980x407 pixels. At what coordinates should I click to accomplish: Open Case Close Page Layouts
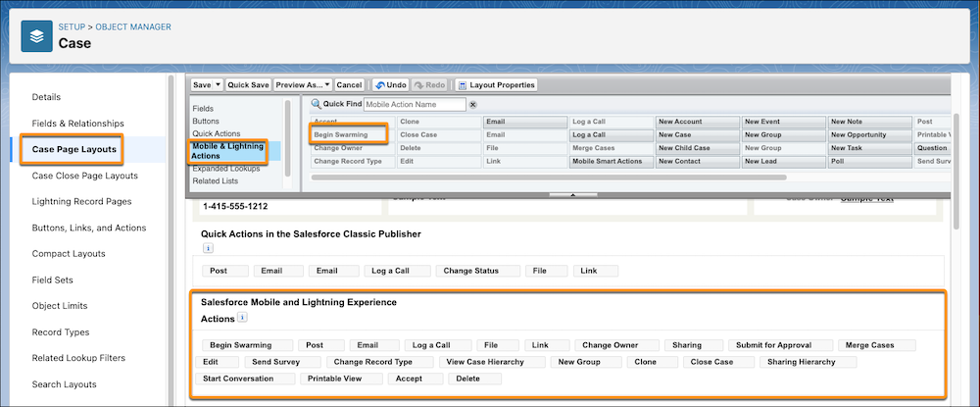[x=85, y=176]
